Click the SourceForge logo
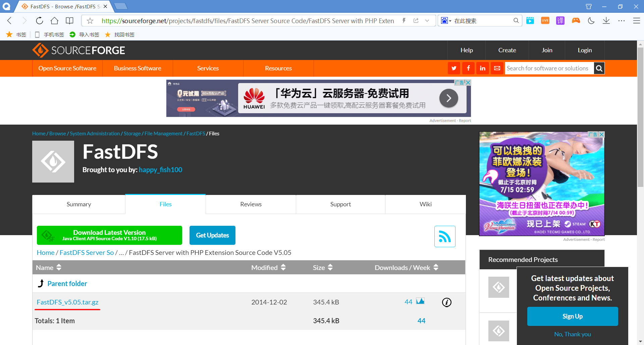The width and height of the screenshot is (644, 345). pos(78,50)
